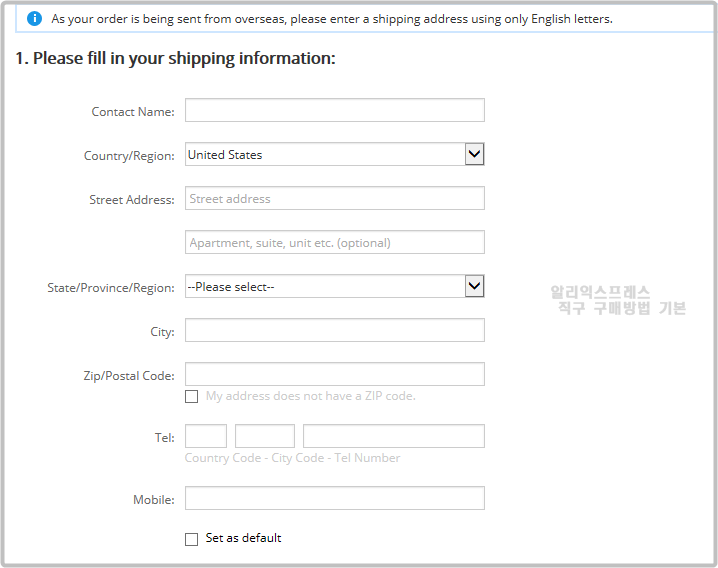This screenshot has width=718, height=568.
Task: Click the Apartment, suite, unit optional field
Action: (x=335, y=242)
